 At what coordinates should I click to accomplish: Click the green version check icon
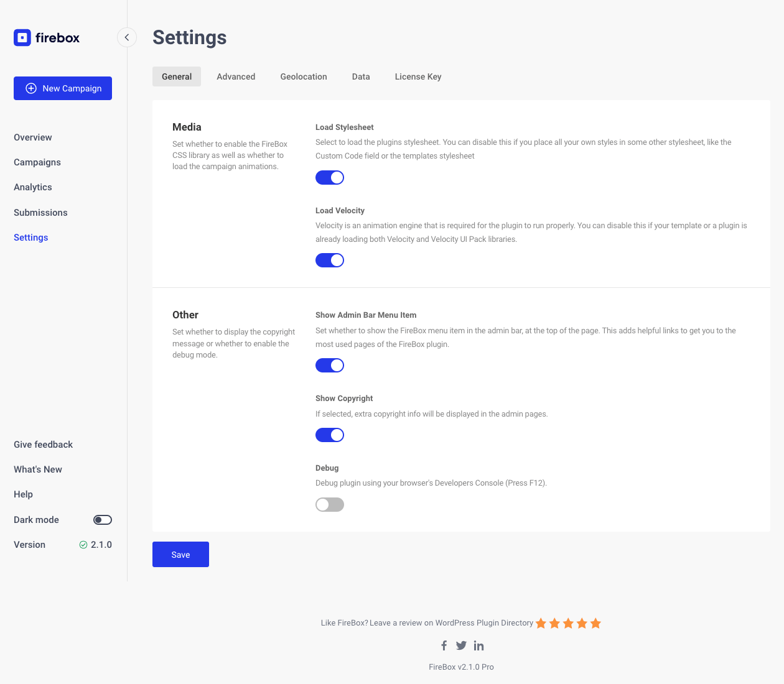[83, 545]
